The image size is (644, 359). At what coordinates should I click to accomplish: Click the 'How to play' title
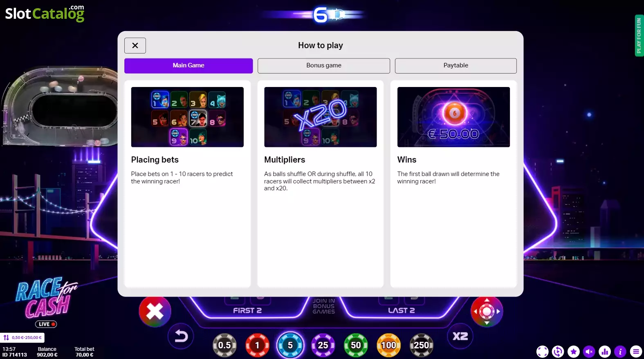tap(321, 45)
